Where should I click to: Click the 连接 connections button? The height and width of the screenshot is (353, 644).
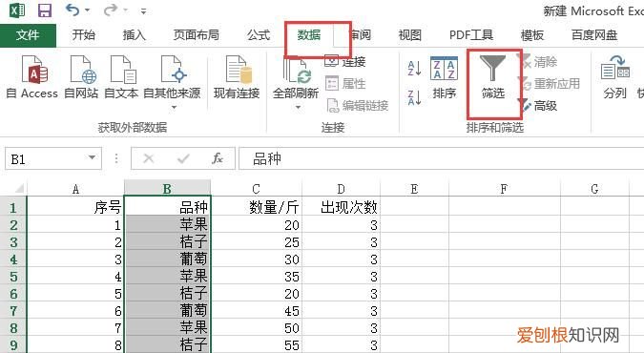(x=345, y=62)
